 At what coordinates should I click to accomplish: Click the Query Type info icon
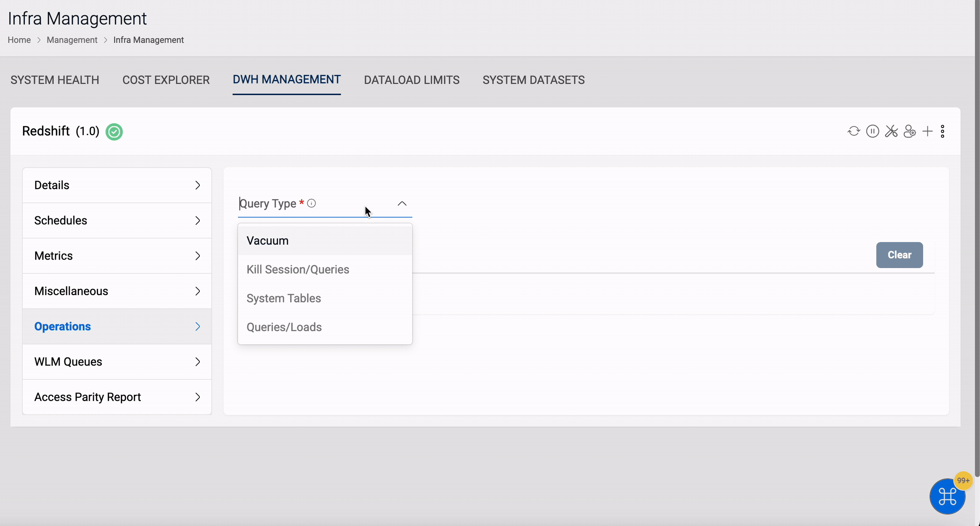pos(312,203)
